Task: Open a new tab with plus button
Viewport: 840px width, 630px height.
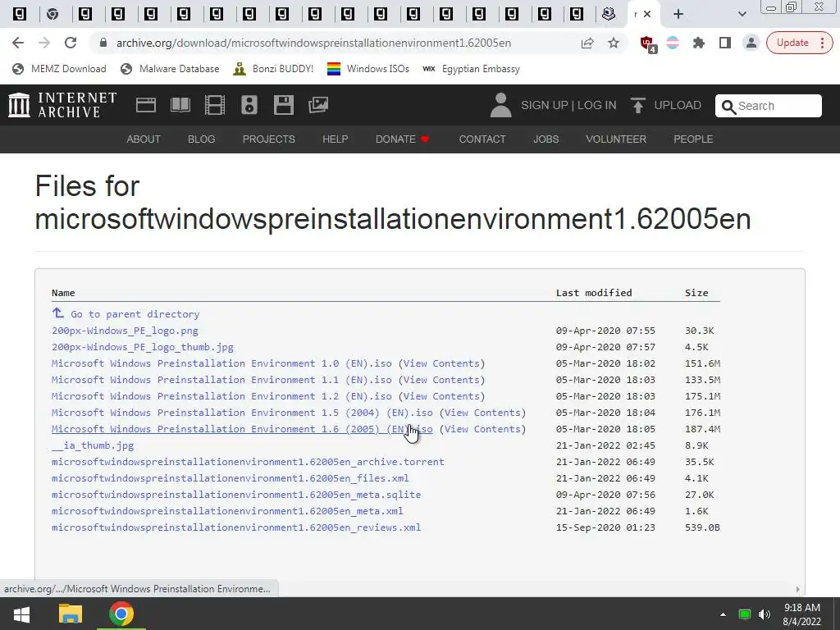Action: coord(678,14)
